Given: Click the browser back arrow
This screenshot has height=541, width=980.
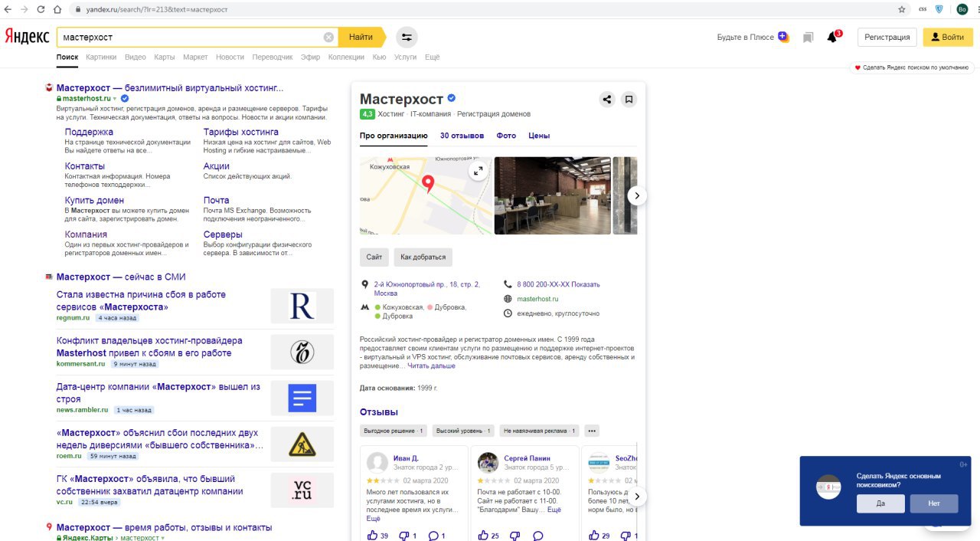Looking at the screenshot, I should [8, 9].
